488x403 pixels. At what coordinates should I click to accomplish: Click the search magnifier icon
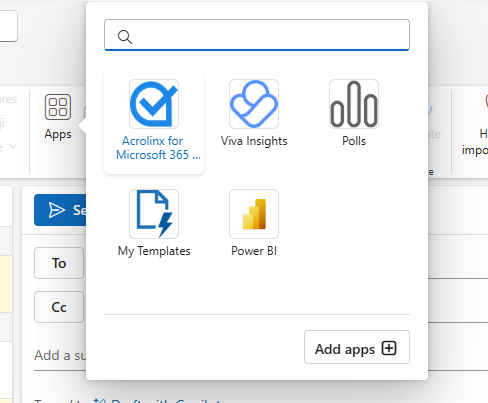[125, 37]
